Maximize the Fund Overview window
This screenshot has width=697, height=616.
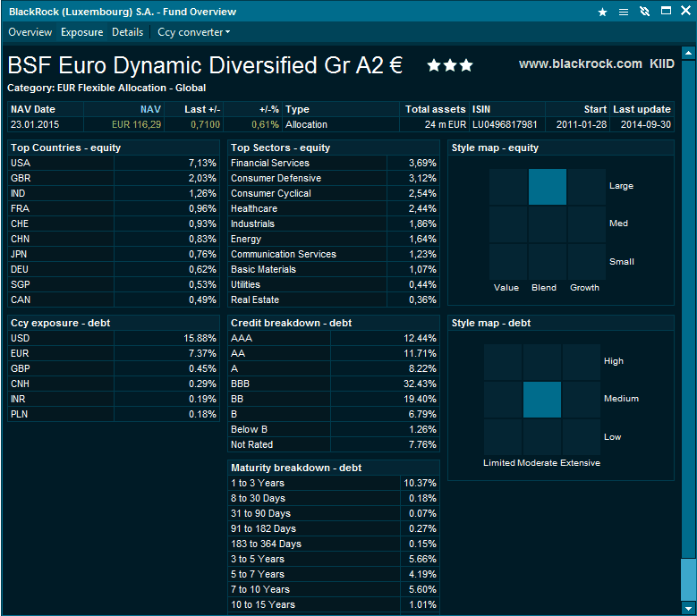[x=666, y=11]
